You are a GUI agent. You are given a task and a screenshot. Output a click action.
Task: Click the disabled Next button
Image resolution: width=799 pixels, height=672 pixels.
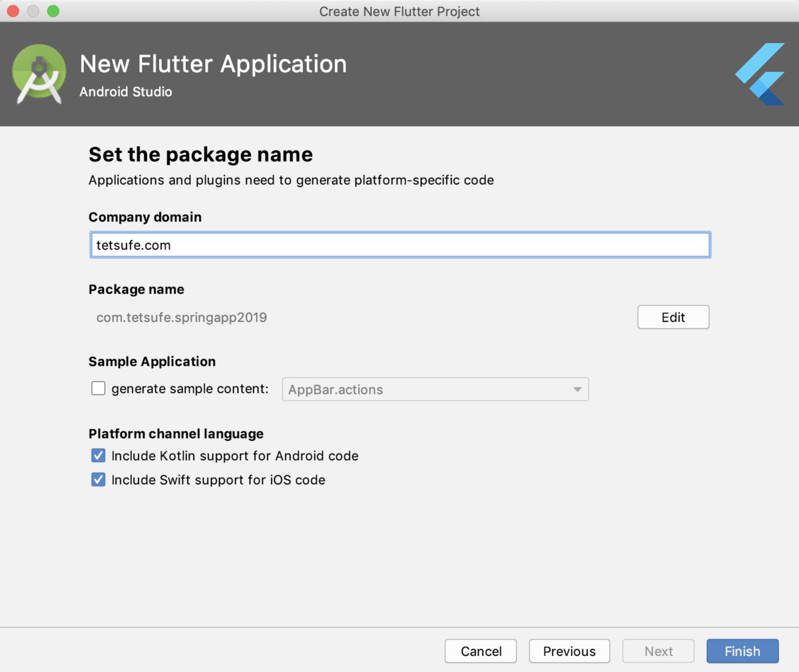pos(659,651)
